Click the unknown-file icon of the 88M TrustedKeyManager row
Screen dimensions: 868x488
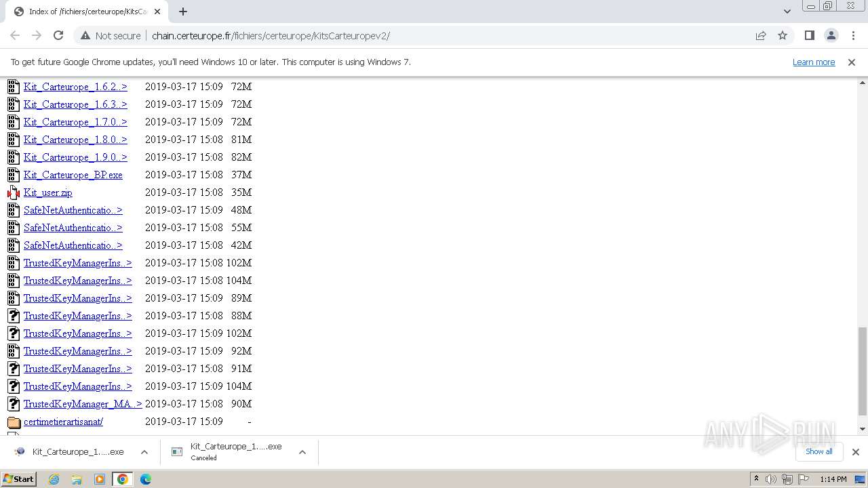14,316
